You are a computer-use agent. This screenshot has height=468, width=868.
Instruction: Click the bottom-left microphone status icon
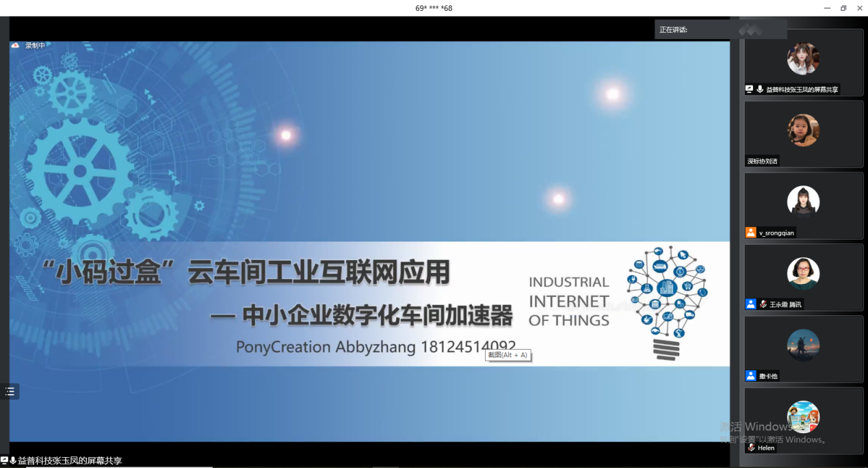[x=13, y=460]
